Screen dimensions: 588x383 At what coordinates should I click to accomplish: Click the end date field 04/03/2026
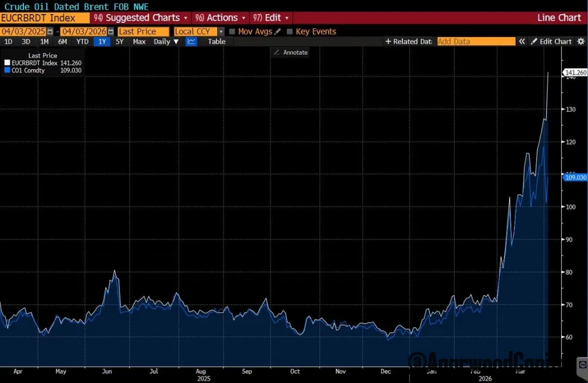coord(84,32)
